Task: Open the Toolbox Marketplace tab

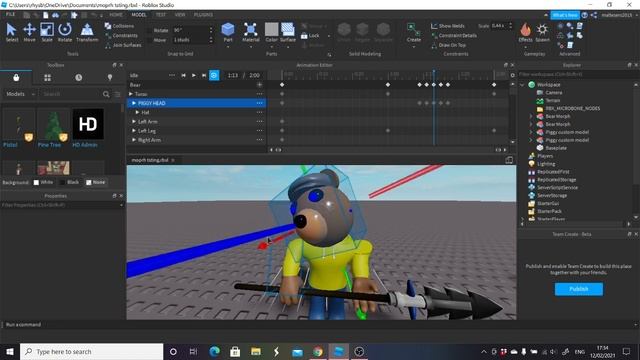Action: pyautogui.click(x=16, y=78)
